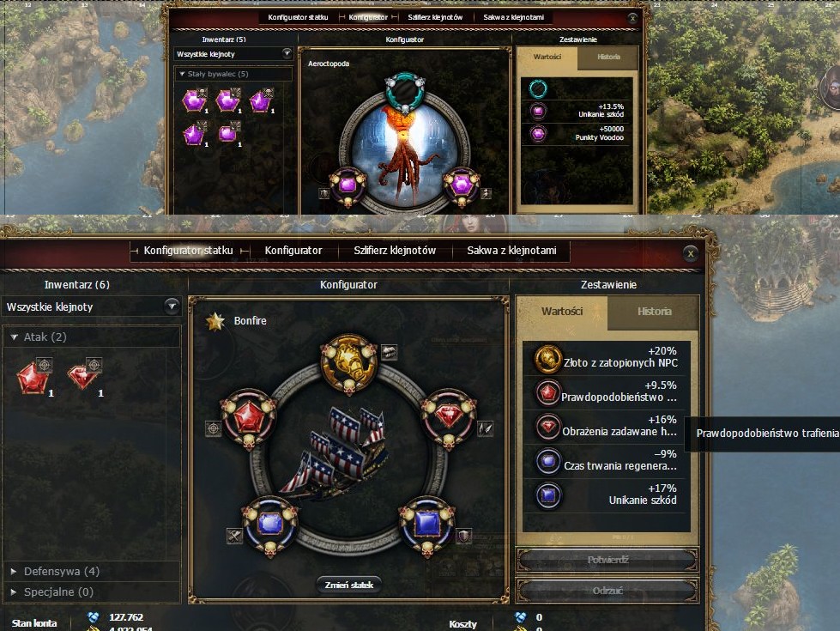Click the teal ring slot above Aeroctopoda
Image resolution: width=840 pixels, height=631 pixels.
pyautogui.click(x=405, y=92)
